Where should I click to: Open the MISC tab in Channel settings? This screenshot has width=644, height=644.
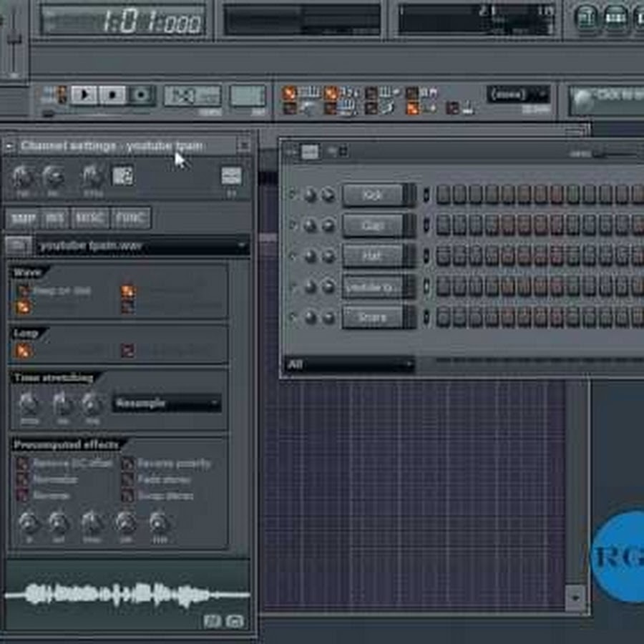[x=90, y=218]
